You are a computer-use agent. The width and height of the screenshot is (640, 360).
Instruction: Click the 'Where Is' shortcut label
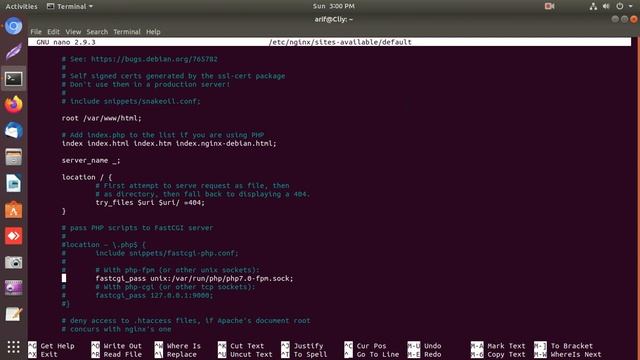tap(184, 346)
